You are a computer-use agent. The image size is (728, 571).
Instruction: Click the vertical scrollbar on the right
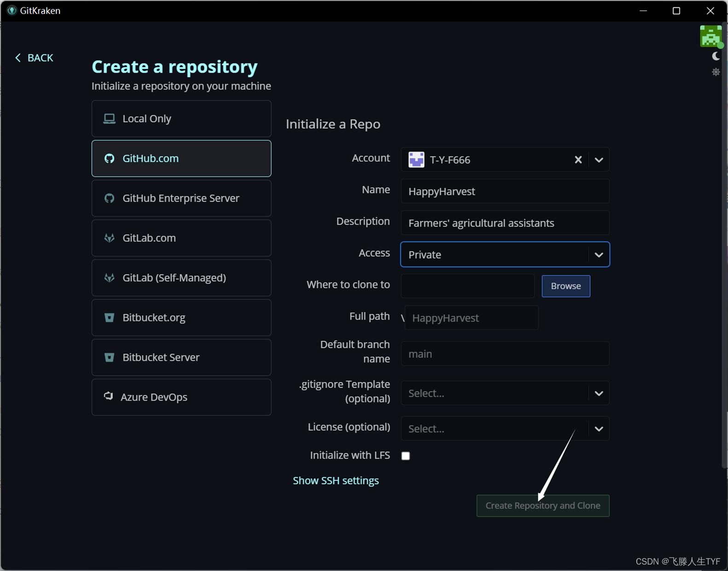pyautogui.click(x=724, y=246)
